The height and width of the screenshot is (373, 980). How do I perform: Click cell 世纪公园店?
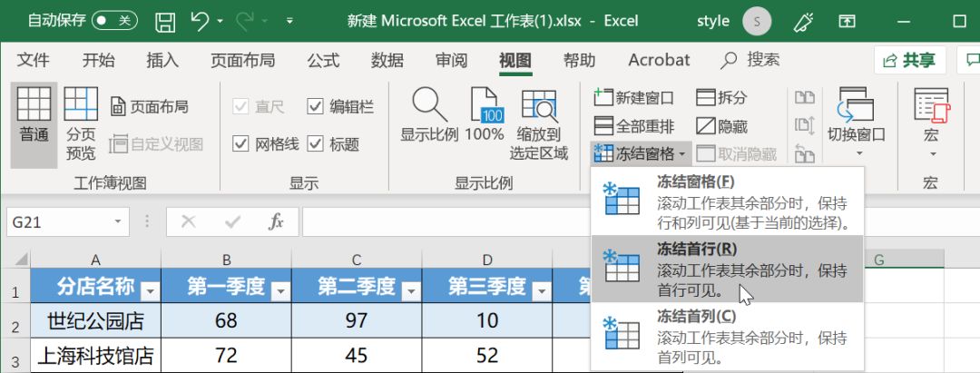click(95, 320)
